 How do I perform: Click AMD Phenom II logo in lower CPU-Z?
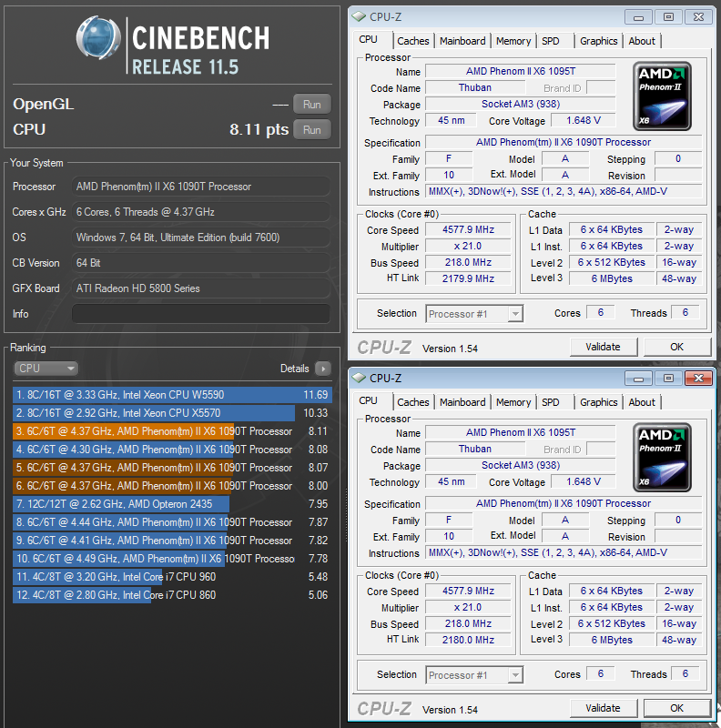(x=662, y=458)
